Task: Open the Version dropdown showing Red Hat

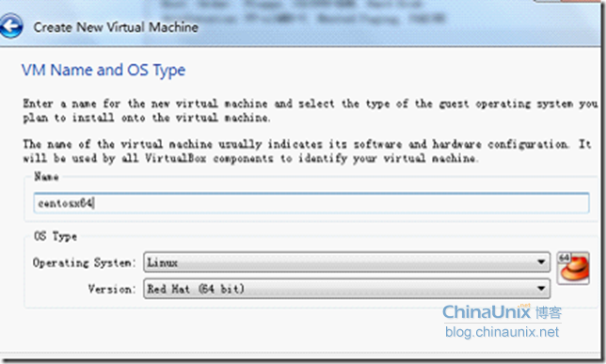Action: click(x=346, y=289)
